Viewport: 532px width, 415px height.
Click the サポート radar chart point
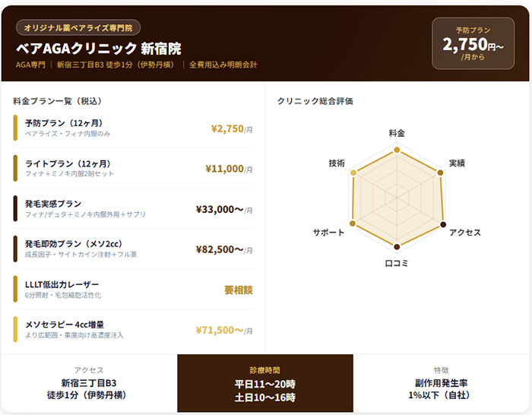pyautogui.click(x=353, y=223)
